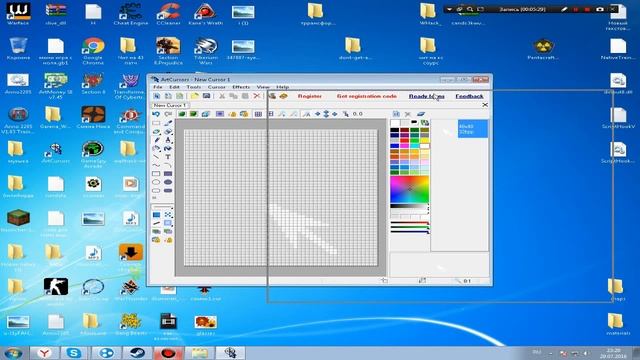
Task: Select the filled Rectangle tool
Action: [x=168, y=174]
